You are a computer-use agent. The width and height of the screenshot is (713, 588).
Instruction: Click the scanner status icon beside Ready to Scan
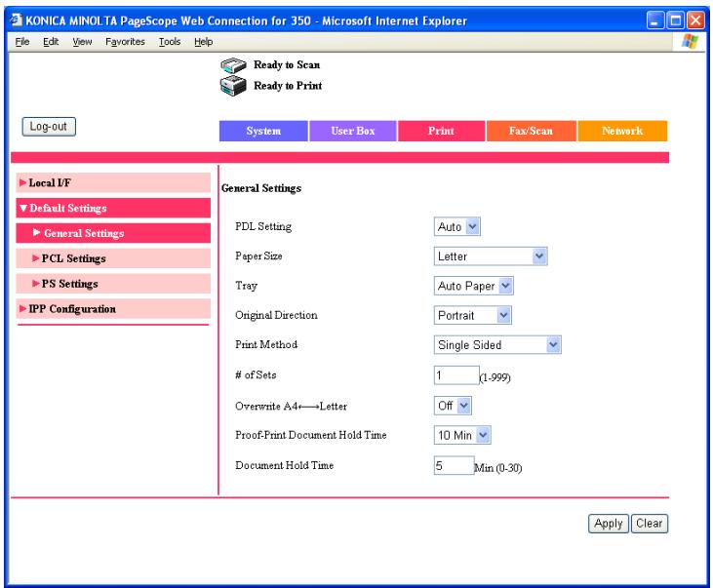[233, 65]
